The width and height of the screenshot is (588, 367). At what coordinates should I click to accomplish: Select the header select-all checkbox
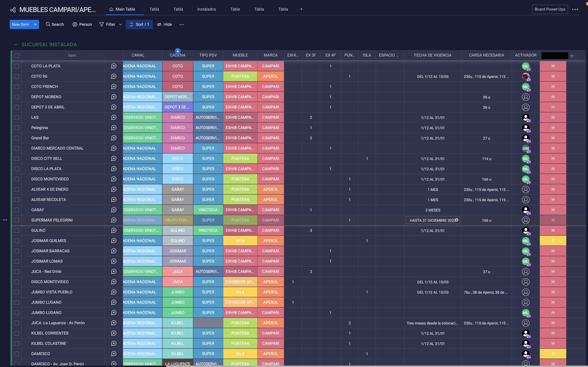click(x=17, y=55)
